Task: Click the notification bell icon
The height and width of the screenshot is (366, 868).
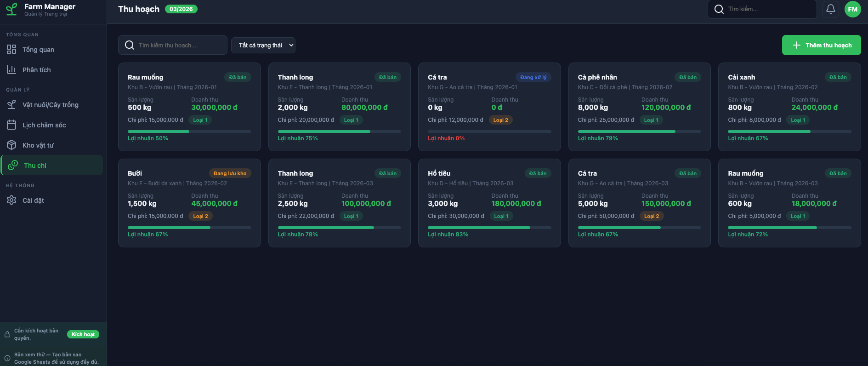Action: (830, 9)
